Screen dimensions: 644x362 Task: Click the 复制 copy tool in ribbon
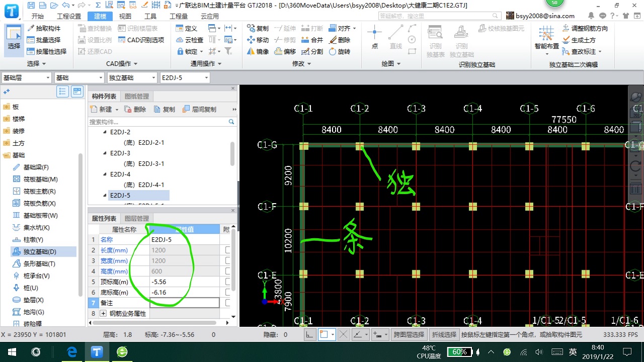coord(258,29)
